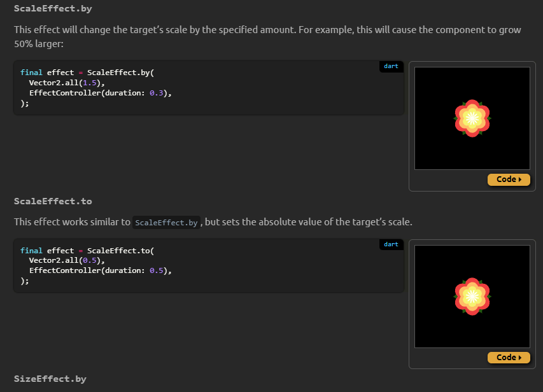Reveal source code for the ScaleEffect.to example
Viewport: 543px width, 392px height.
click(508, 357)
